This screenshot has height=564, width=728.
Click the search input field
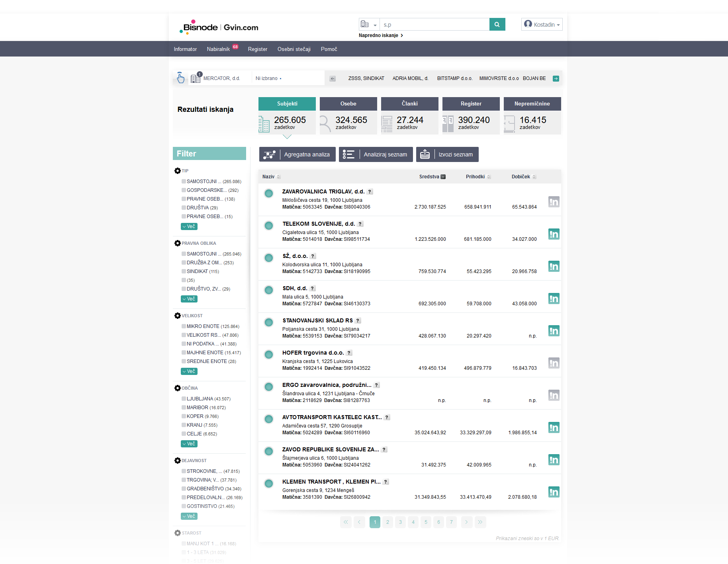(434, 24)
